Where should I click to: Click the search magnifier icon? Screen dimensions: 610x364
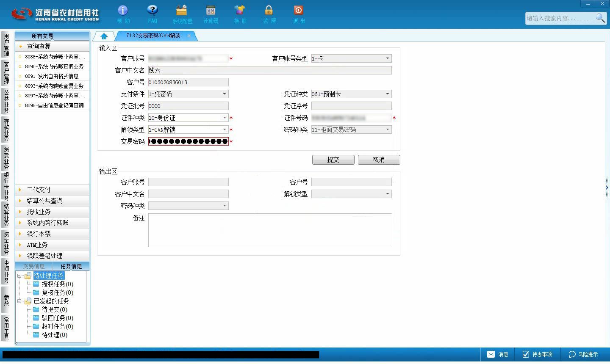tap(600, 18)
